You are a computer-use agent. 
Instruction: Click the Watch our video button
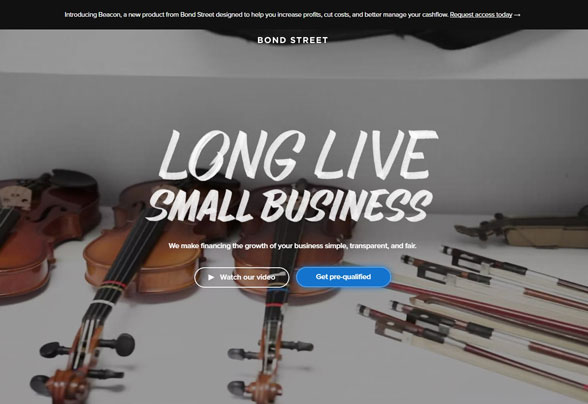tap(242, 277)
